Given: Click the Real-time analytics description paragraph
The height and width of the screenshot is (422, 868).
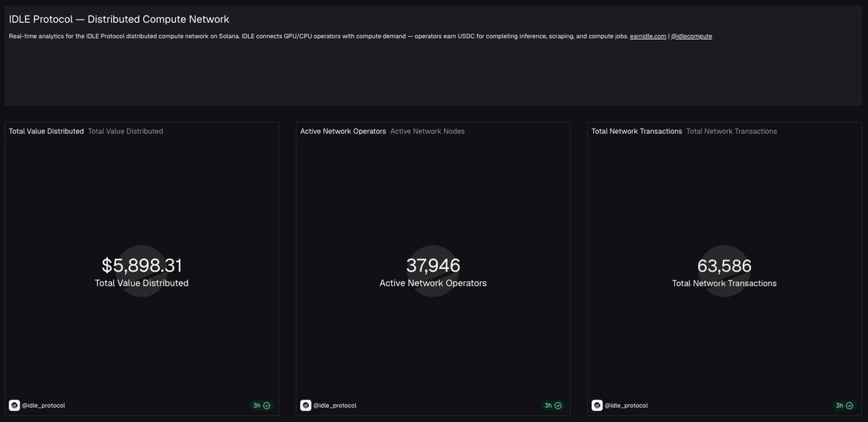Looking at the screenshot, I should coord(360,36).
